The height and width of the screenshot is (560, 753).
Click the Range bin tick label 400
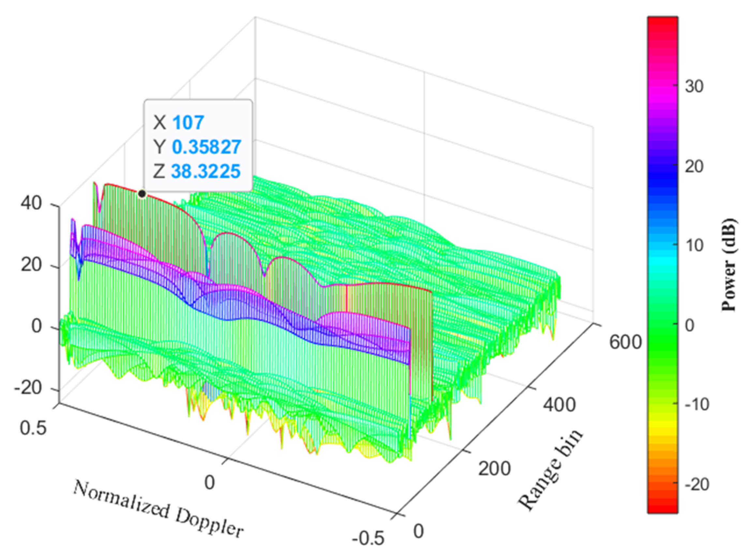(x=560, y=405)
